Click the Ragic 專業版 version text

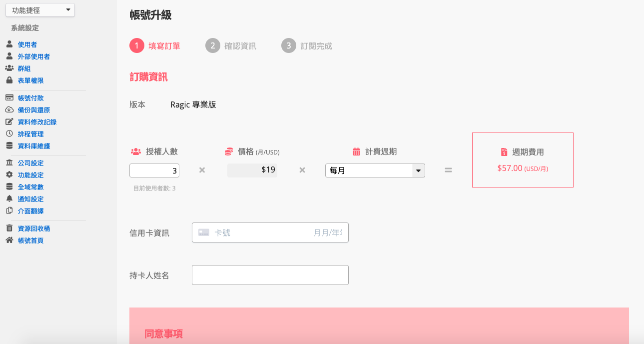[x=193, y=105]
